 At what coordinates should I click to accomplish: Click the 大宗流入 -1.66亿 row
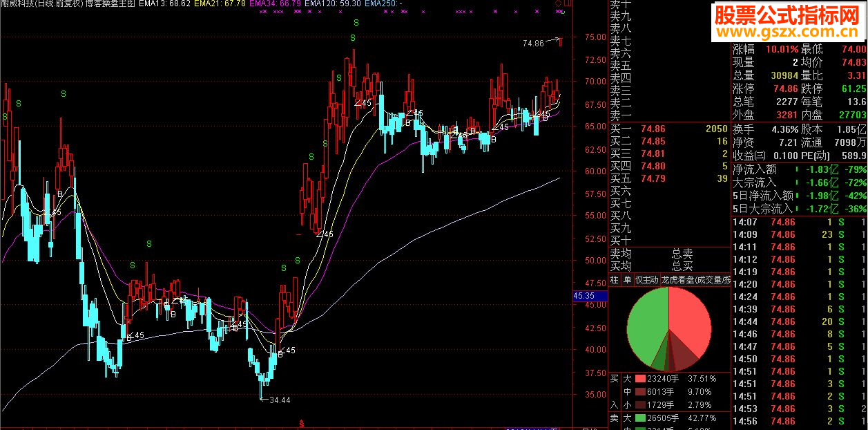[x=800, y=183]
